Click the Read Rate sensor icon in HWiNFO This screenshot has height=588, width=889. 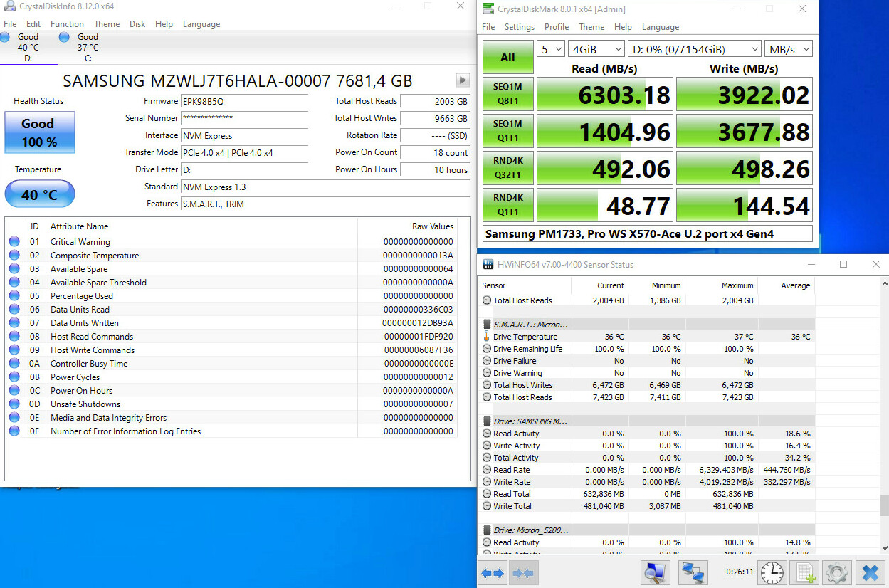tap(487, 470)
